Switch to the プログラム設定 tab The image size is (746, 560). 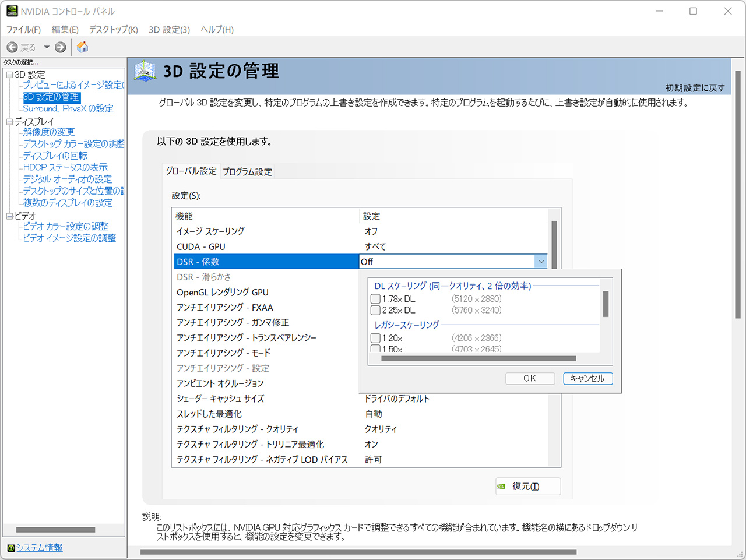(247, 172)
